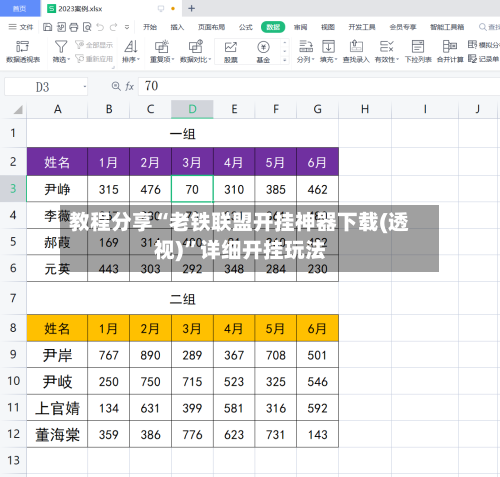Click into the formula bar showing 70

[x=318, y=86]
